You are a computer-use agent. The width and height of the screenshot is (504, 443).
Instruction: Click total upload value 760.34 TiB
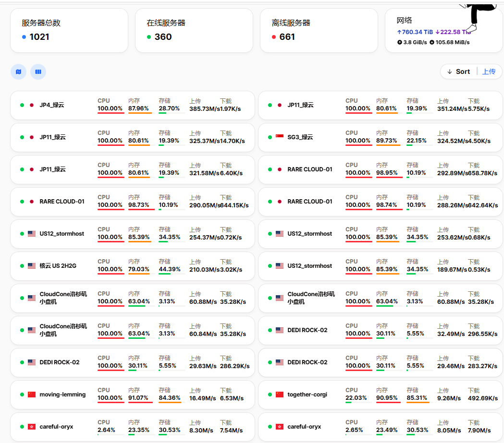(415, 32)
